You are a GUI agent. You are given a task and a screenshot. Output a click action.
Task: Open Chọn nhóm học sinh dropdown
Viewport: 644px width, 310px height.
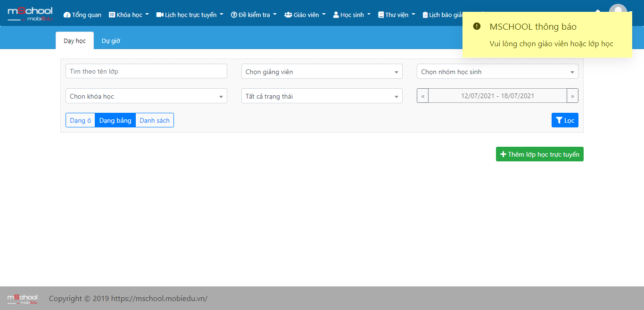(x=497, y=72)
